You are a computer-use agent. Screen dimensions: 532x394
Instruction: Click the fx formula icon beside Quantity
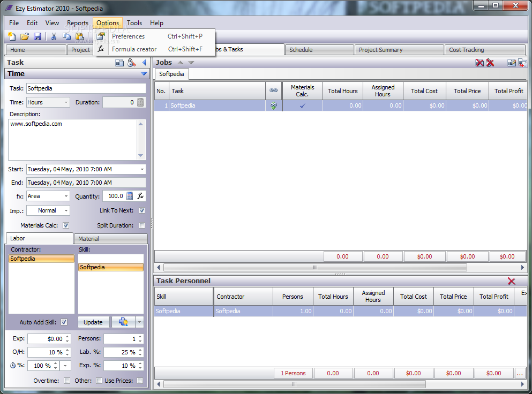pos(140,196)
